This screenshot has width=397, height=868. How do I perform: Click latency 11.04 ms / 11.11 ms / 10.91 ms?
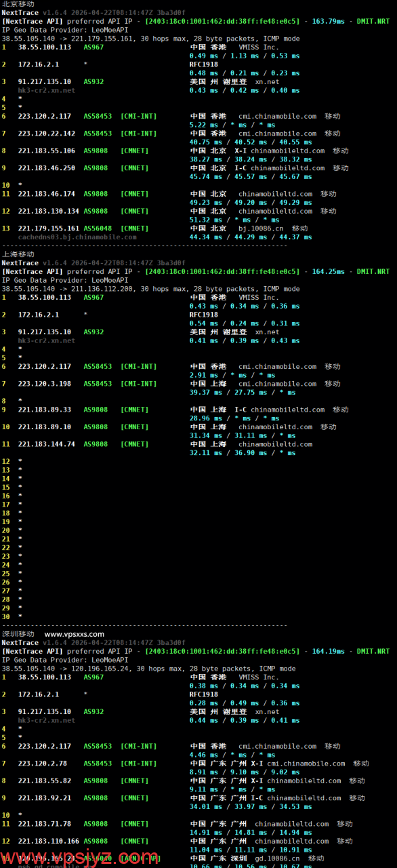[251, 850]
